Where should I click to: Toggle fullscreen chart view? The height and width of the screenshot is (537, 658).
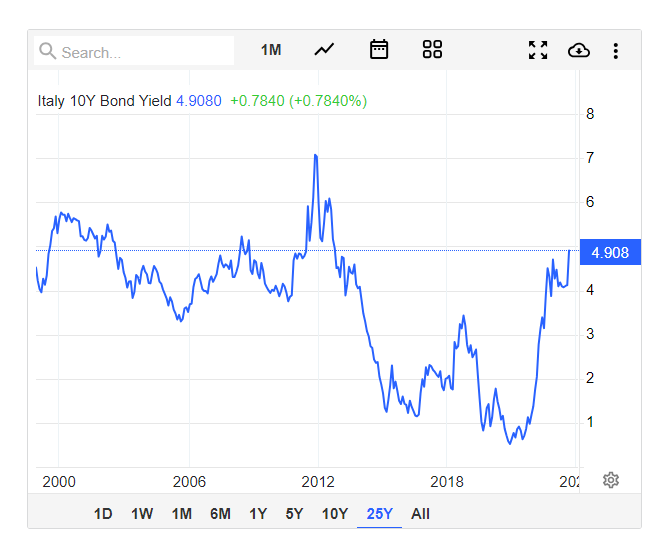[x=538, y=50]
